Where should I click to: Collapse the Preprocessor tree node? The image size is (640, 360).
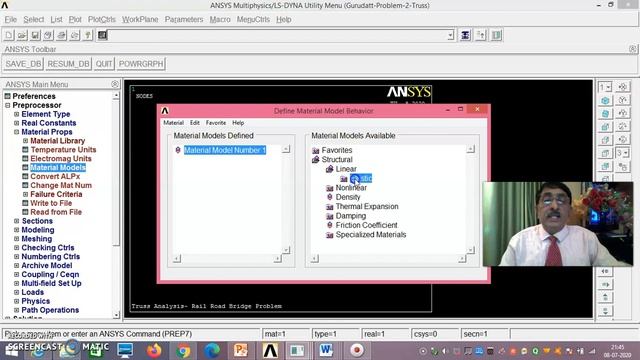tap(7, 105)
